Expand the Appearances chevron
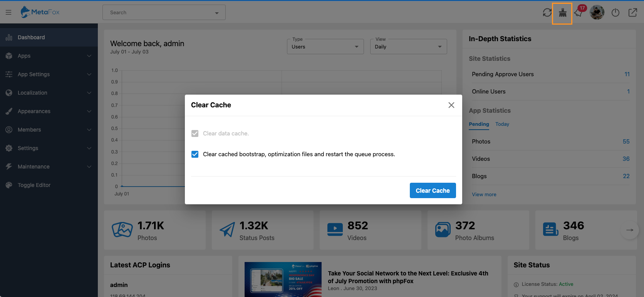Screen dimensions: 644x297 89,111
